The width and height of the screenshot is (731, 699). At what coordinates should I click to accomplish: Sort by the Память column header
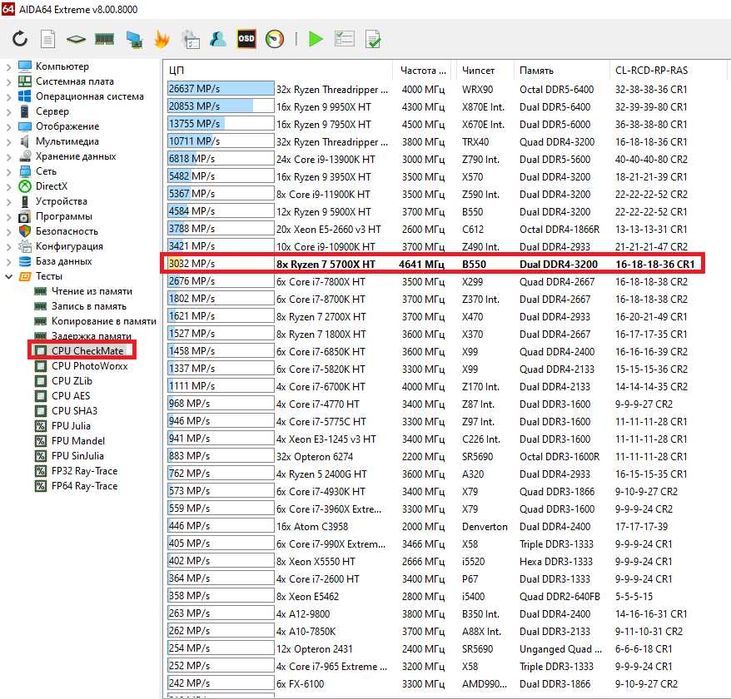click(561, 70)
